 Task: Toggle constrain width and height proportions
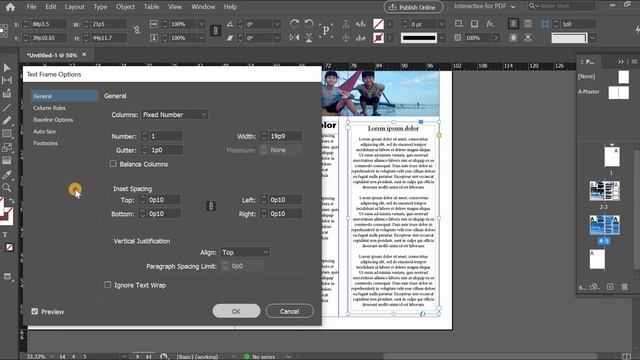pos(136,30)
